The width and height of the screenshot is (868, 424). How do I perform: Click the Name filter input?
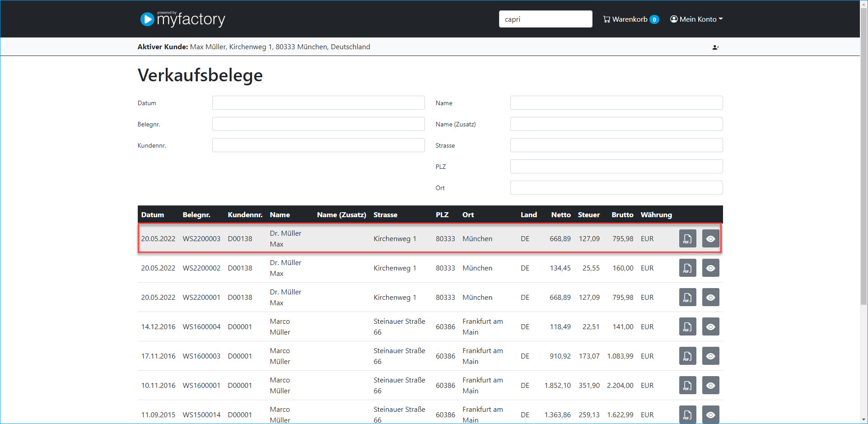pos(616,103)
